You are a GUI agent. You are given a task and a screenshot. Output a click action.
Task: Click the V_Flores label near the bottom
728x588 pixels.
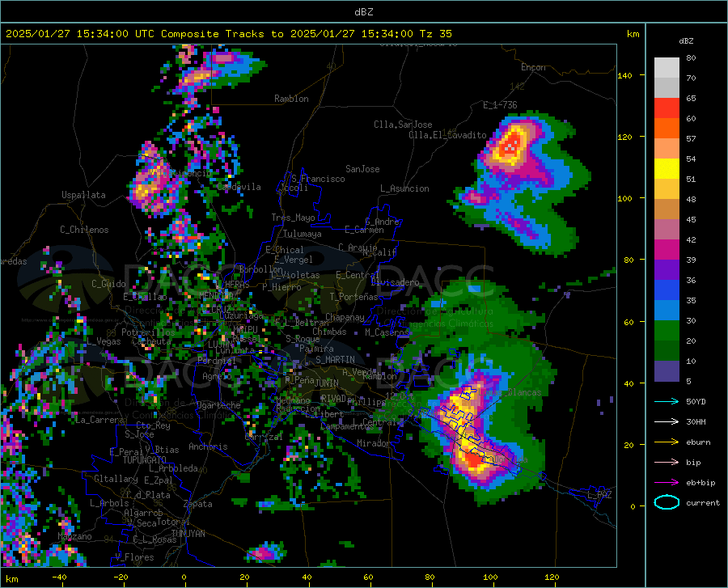coord(134,557)
